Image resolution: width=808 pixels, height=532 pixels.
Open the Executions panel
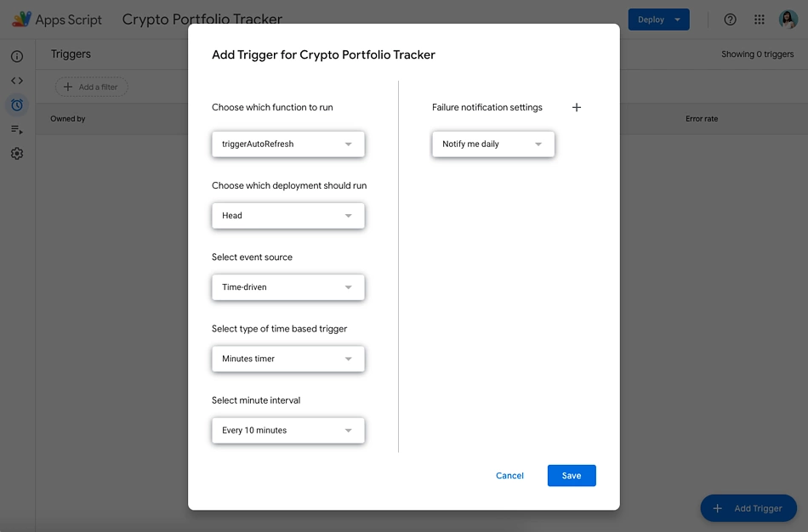click(16, 129)
